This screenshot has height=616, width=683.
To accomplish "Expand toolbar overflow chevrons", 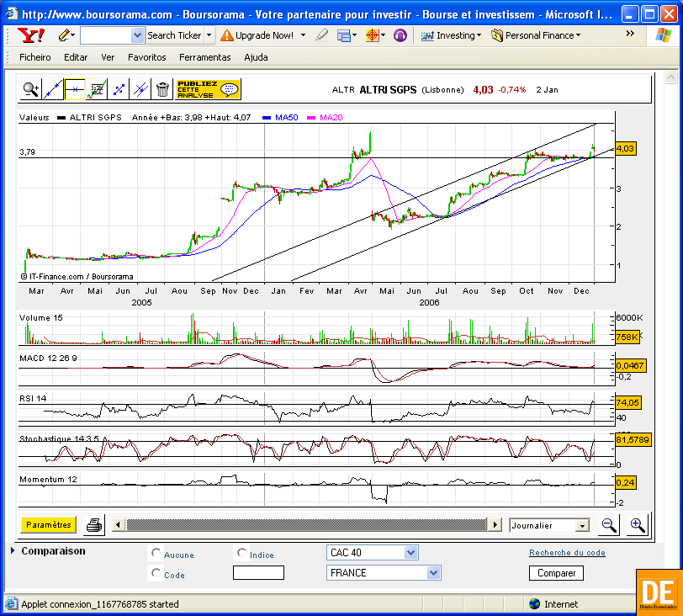I will pos(630,34).
